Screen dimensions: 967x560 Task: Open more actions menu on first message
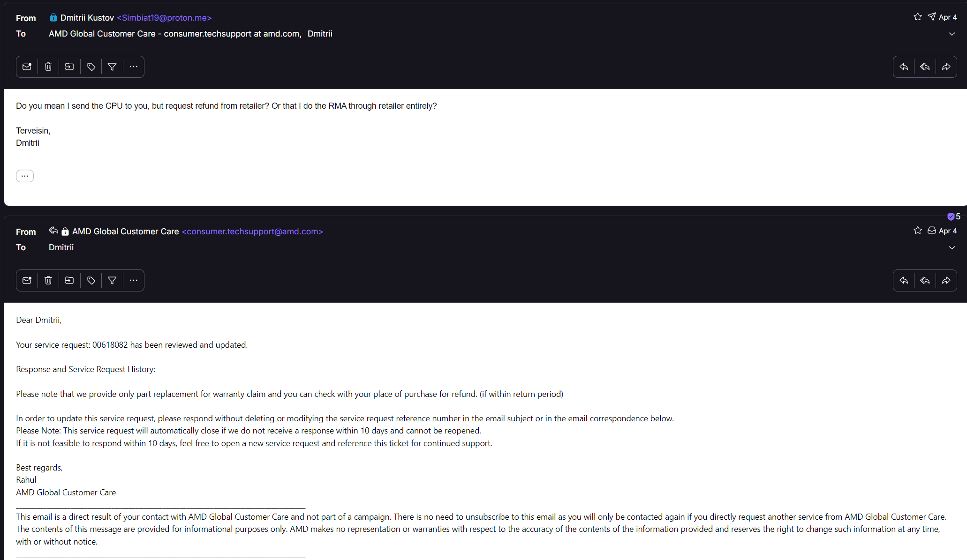pyautogui.click(x=134, y=67)
